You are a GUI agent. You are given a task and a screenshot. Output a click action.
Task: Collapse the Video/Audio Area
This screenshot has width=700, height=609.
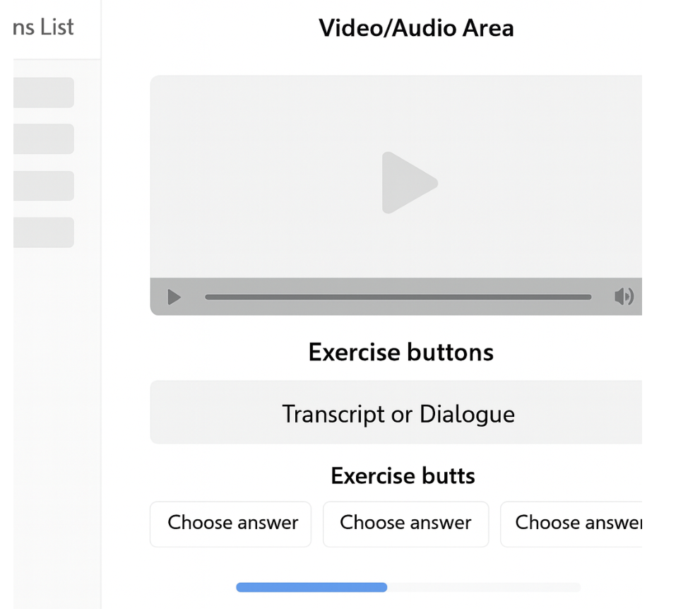tap(417, 28)
